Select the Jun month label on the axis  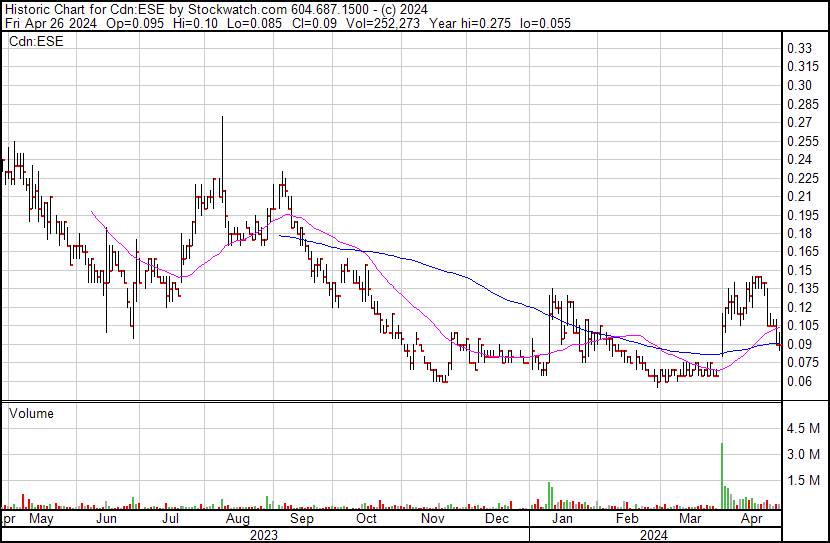[107, 519]
